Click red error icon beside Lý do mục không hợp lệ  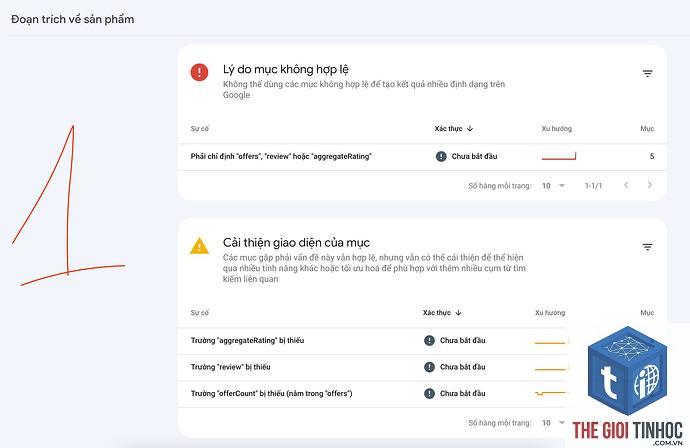click(199, 72)
